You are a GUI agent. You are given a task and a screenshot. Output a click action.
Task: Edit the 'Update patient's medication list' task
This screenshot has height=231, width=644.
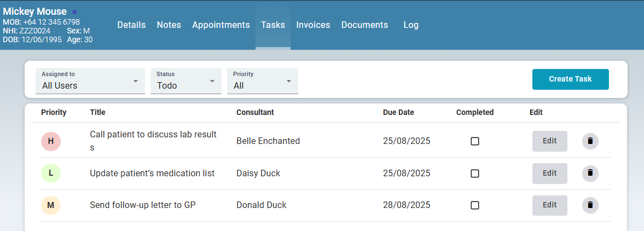(549, 173)
